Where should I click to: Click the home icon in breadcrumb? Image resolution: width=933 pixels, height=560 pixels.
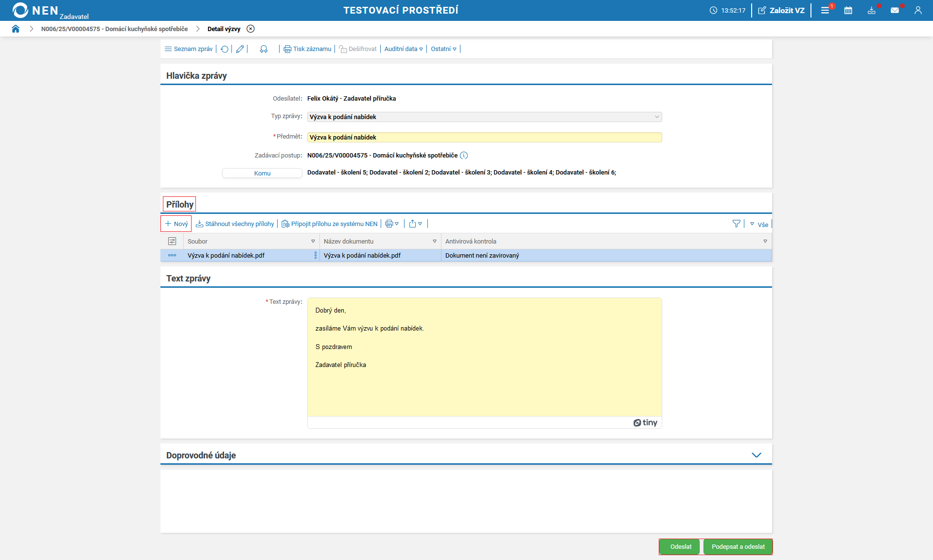[16, 29]
